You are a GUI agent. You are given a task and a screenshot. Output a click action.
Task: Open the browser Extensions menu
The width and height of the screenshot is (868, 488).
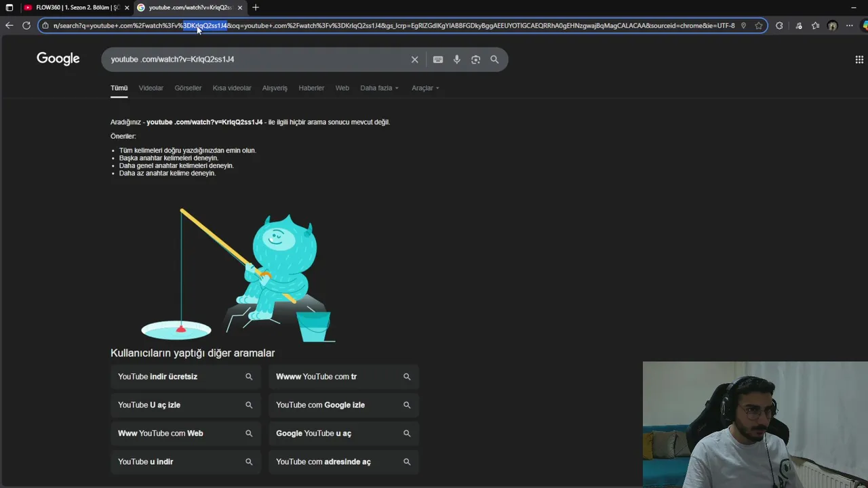point(779,26)
